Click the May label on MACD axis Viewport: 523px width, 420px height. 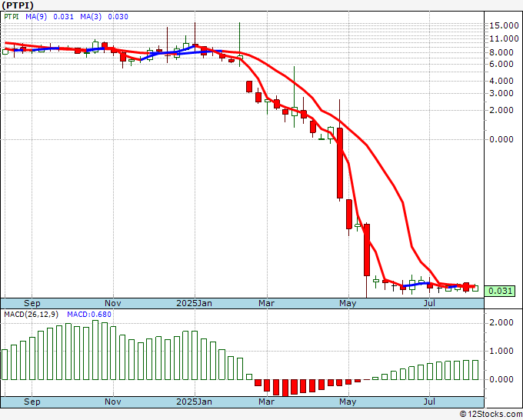point(348,402)
